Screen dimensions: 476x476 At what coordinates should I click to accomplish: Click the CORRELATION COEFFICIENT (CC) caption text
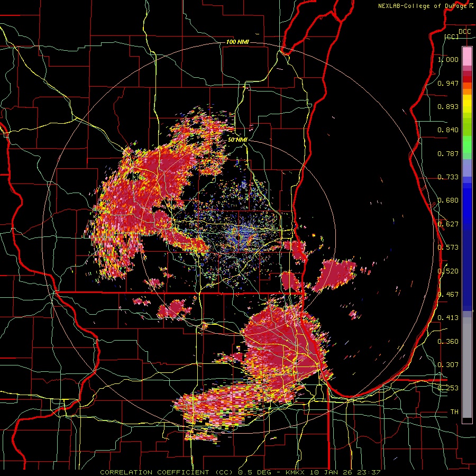167,472
